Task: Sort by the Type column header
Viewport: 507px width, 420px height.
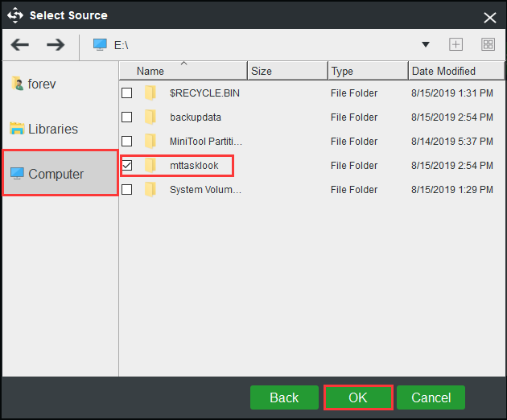Action: coord(369,71)
